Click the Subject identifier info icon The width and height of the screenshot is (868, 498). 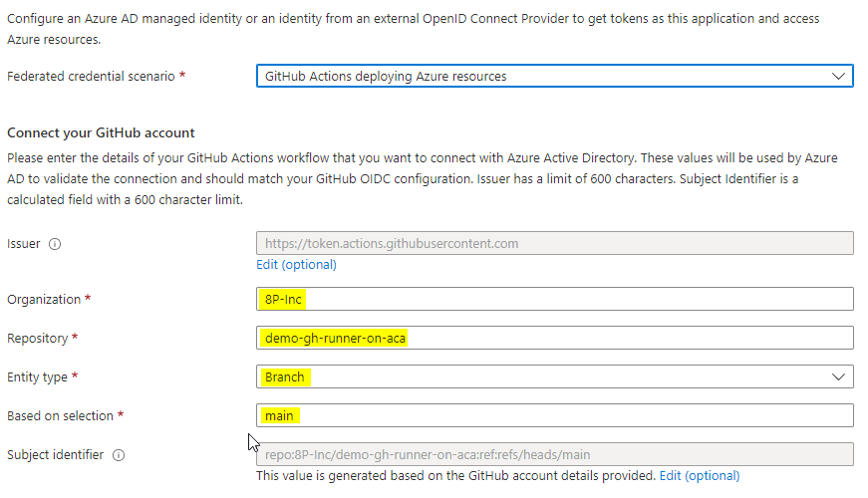[x=119, y=455]
